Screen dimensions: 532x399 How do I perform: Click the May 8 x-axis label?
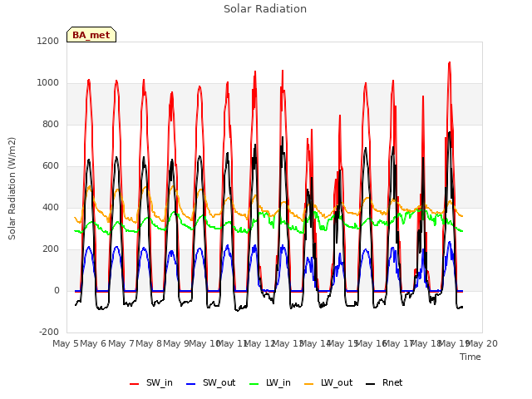pos(149,343)
